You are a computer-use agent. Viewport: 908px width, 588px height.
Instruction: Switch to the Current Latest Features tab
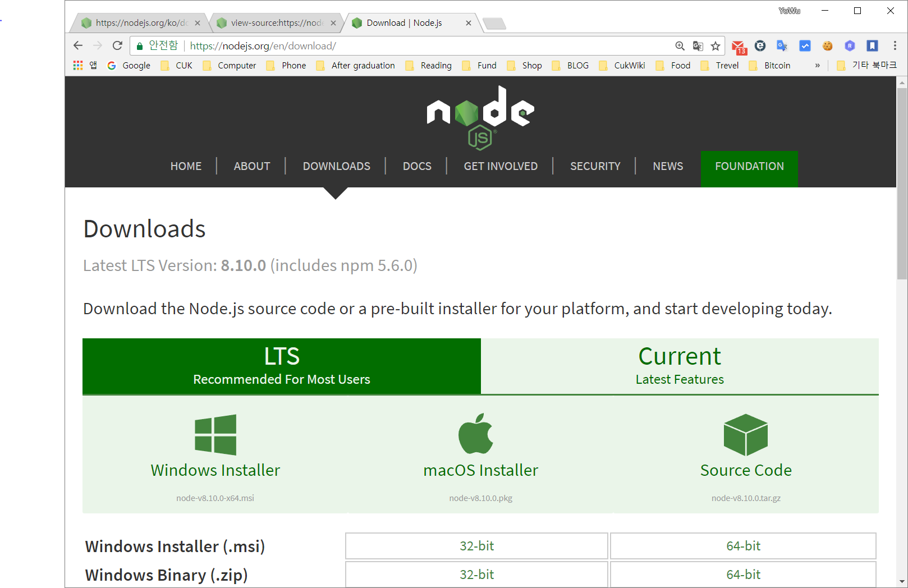pyautogui.click(x=680, y=366)
